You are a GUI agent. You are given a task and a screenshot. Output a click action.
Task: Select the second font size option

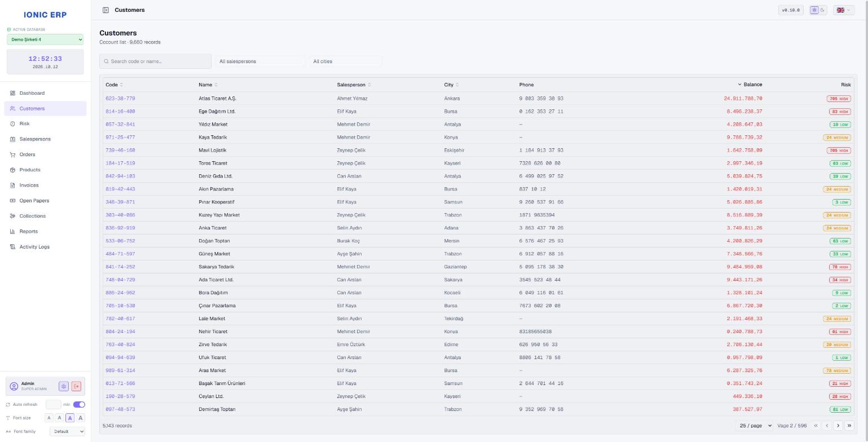click(59, 418)
